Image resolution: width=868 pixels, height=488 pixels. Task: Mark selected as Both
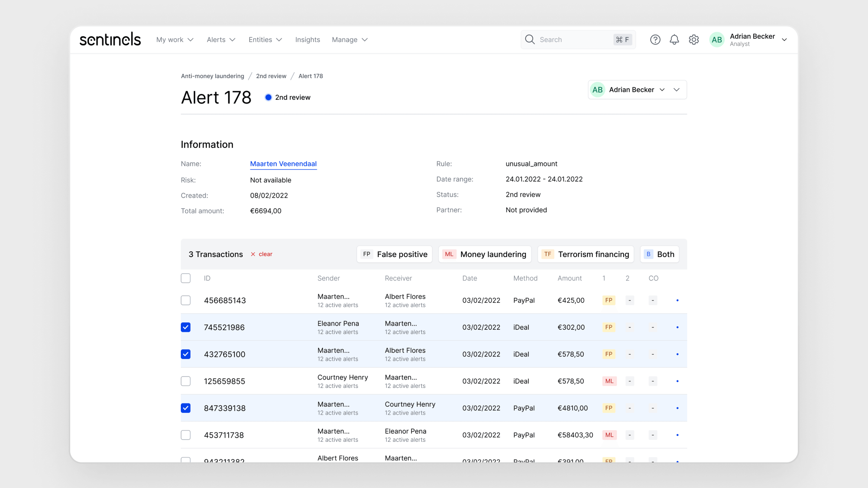[659, 254]
